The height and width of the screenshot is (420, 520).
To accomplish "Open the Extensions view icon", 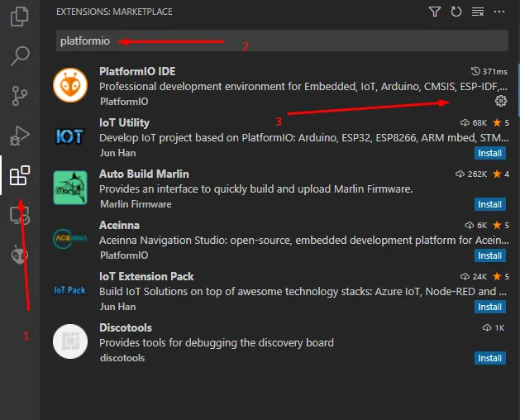I will tap(20, 175).
